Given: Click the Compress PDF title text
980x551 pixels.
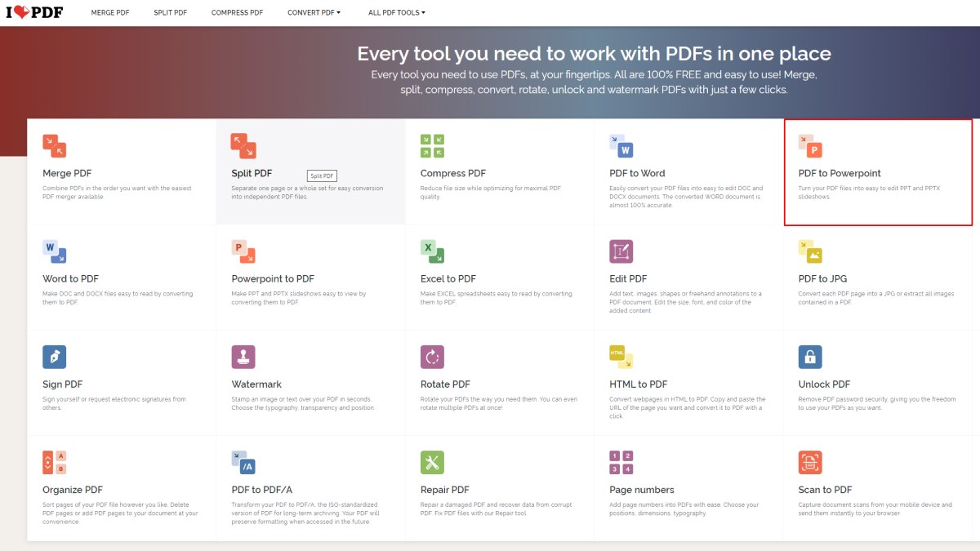Looking at the screenshot, I should pos(453,173).
